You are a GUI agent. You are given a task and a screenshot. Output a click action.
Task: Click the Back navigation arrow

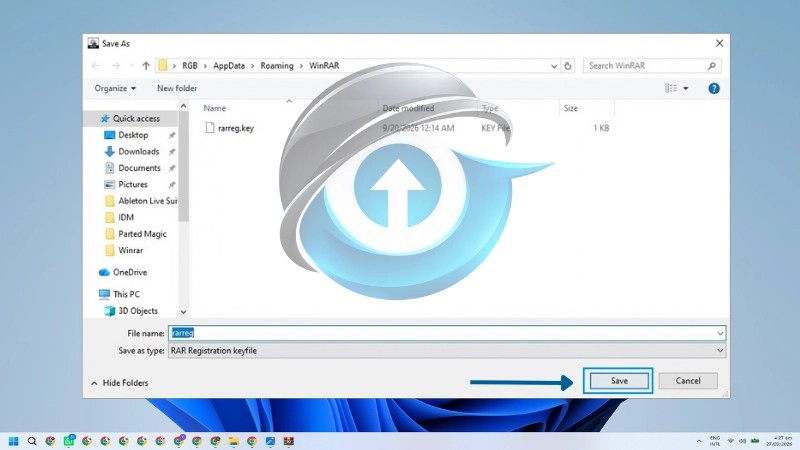click(95, 66)
